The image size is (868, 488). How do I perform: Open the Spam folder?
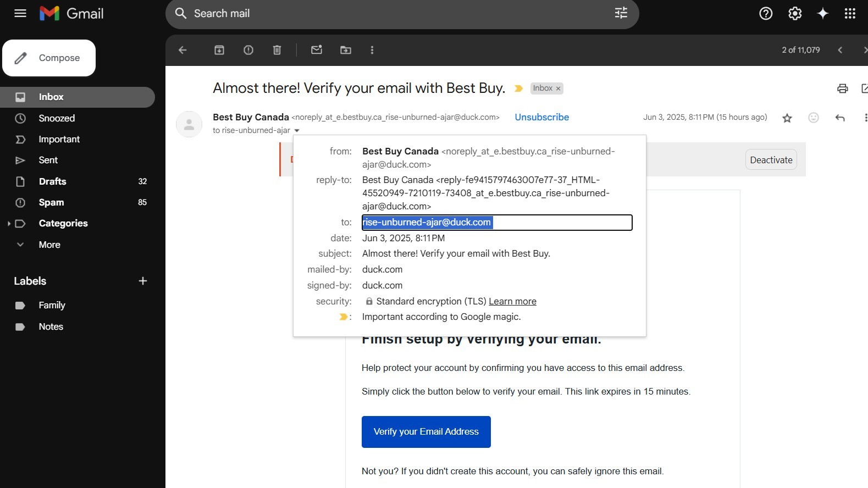pyautogui.click(x=51, y=202)
